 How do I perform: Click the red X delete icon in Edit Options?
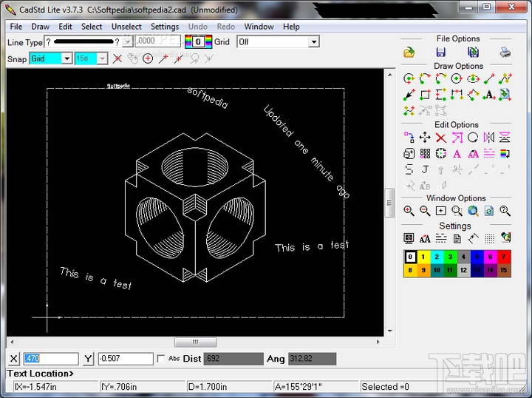pyautogui.click(x=441, y=138)
